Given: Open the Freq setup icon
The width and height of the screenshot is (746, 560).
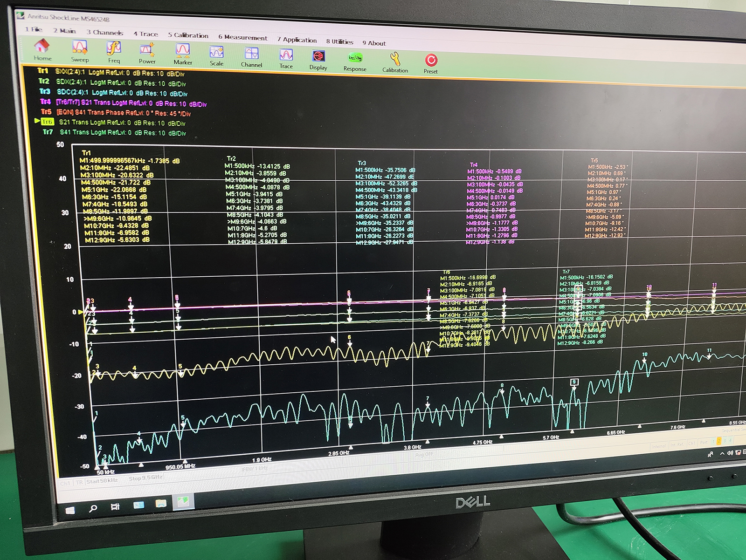Looking at the screenshot, I should pyautogui.click(x=114, y=49).
